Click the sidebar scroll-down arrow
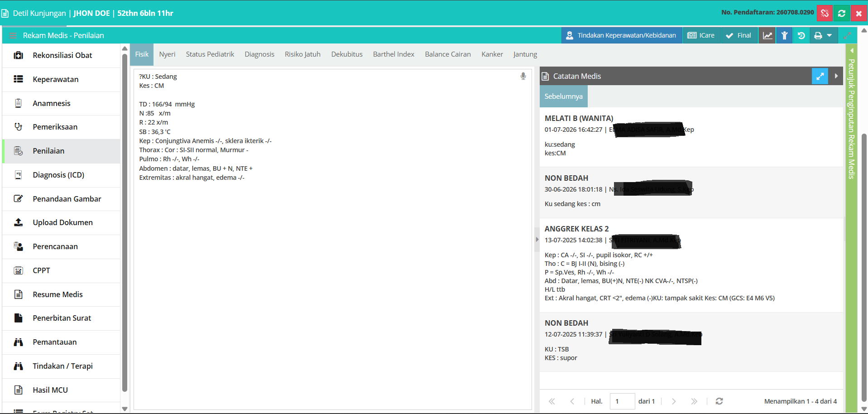The width and height of the screenshot is (868, 414). pos(125,409)
